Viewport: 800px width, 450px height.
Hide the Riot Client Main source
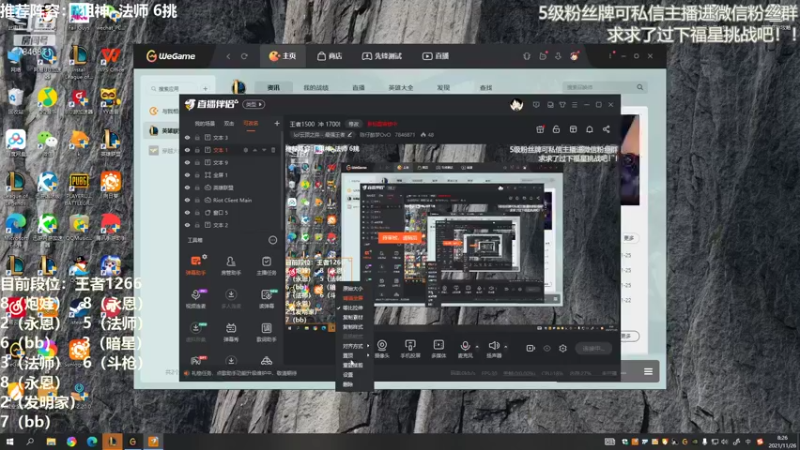tap(187, 200)
